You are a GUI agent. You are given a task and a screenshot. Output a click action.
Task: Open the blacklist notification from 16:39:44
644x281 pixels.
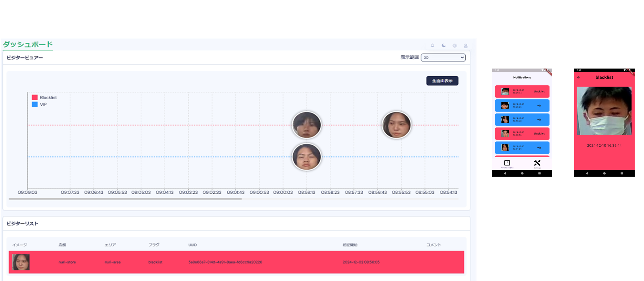pyautogui.click(x=522, y=92)
